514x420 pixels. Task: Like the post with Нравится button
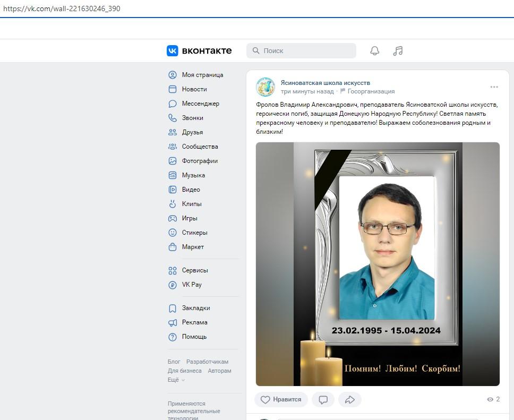(x=281, y=399)
